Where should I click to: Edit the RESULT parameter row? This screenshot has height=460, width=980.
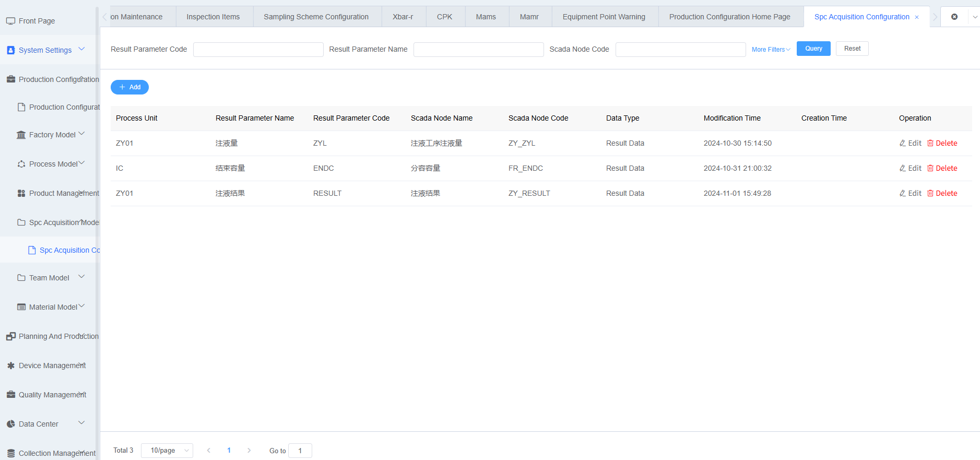click(910, 193)
